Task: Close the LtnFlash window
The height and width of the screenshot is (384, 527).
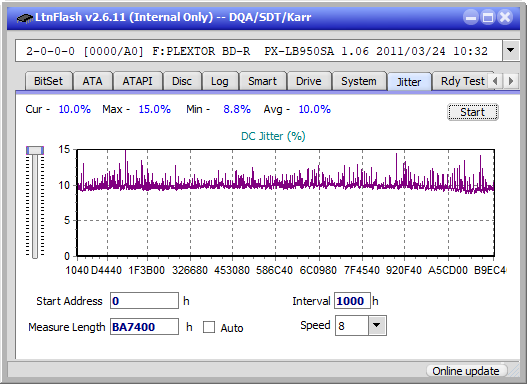Action: coord(505,17)
